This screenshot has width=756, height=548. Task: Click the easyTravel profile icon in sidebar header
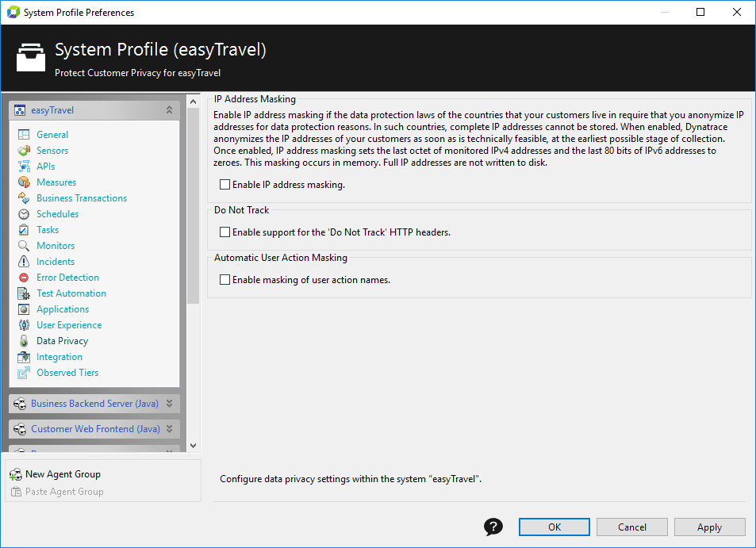coord(20,110)
